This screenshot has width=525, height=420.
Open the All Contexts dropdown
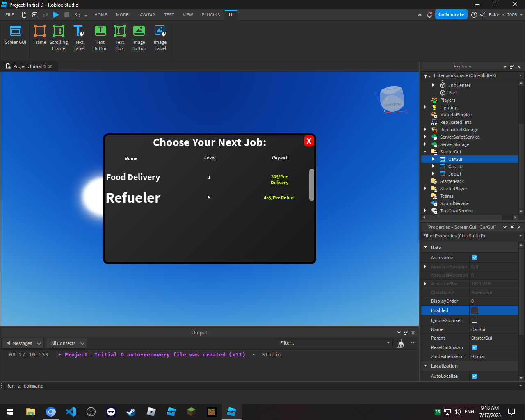[x=67, y=343]
